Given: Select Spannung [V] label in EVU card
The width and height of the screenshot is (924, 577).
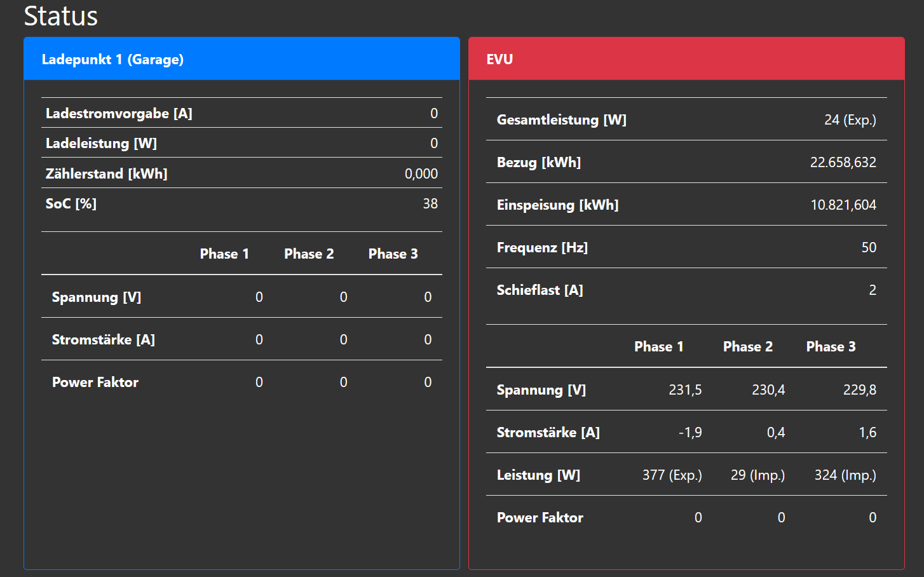Looking at the screenshot, I should 541,390.
